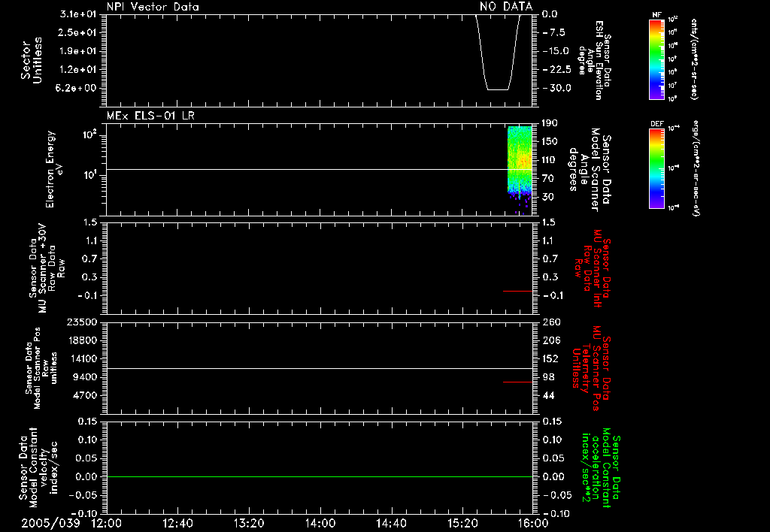Click the '12:40' time tick label

[177, 523]
